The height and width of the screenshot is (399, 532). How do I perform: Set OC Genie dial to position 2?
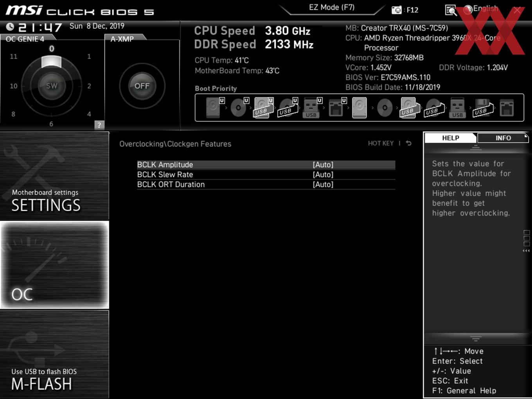pyautogui.click(x=89, y=86)
